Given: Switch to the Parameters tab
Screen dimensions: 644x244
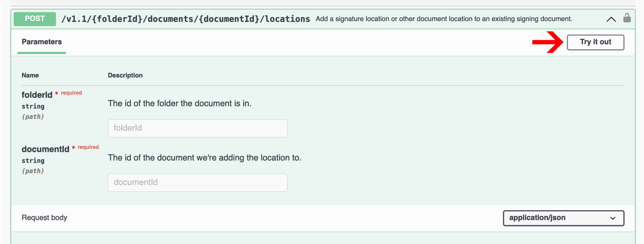Looking at the screenshot, I should click(x=41, y=42).
